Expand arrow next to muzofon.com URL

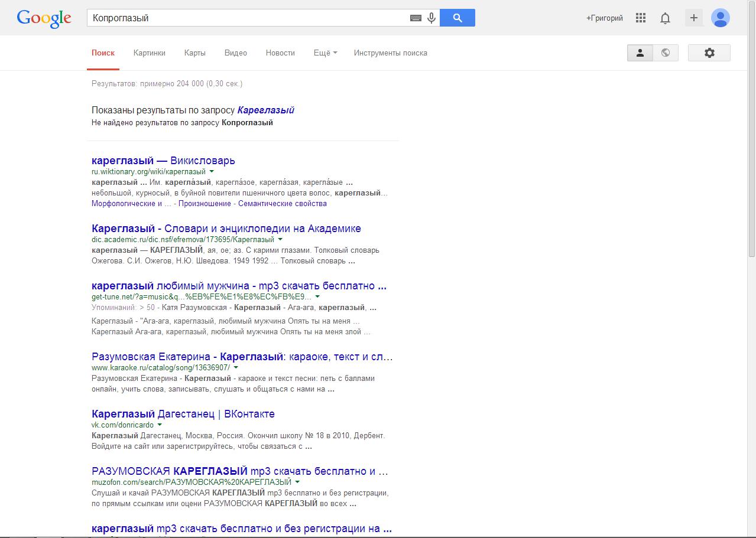[x=297, y=482]
